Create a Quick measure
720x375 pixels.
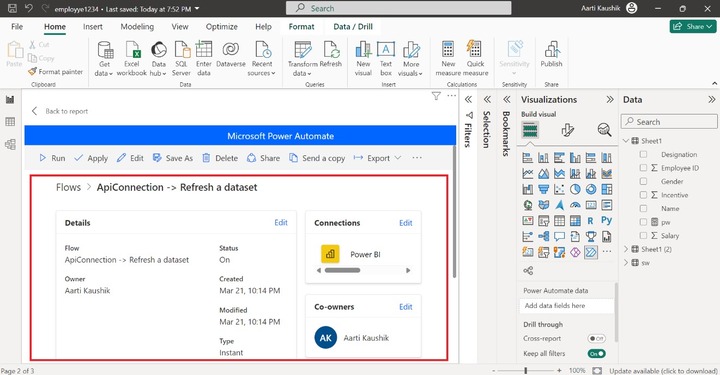(475, 59)
